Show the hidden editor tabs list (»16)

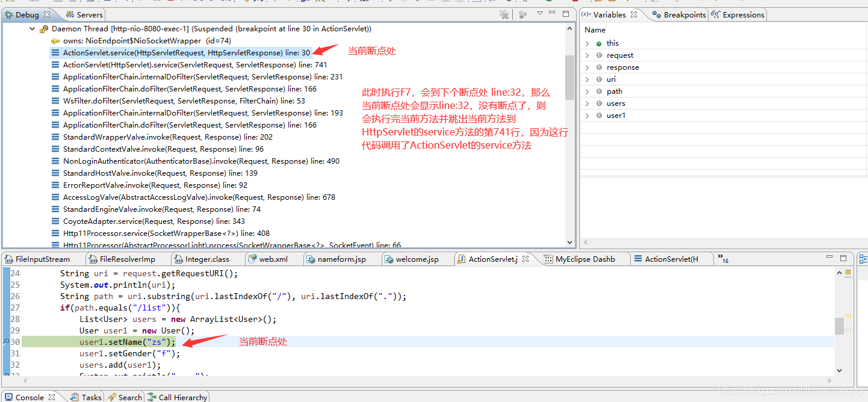723,259
